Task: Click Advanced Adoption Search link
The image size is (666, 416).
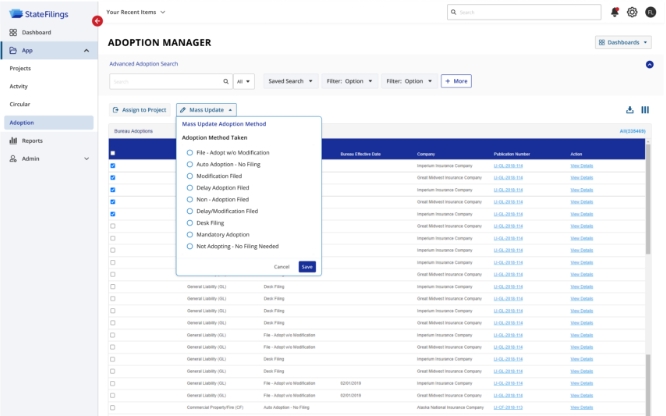Action: click(x=144, y=64)
